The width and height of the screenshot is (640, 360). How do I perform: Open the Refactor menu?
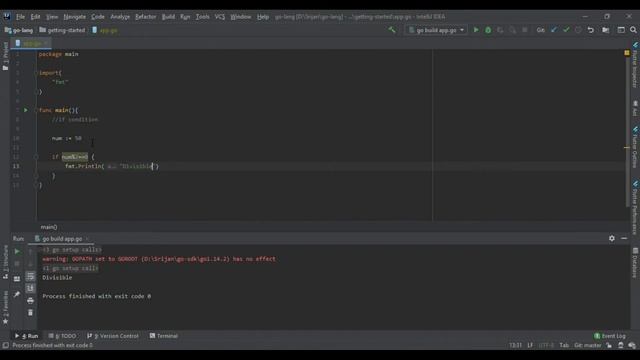click(146, 17)
